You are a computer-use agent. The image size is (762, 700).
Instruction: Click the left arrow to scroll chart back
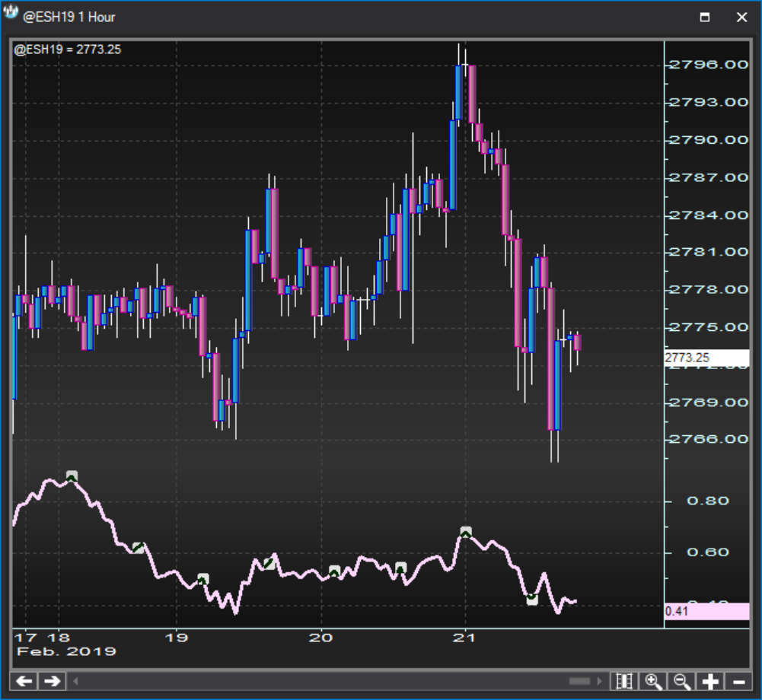tap(24, 681)
